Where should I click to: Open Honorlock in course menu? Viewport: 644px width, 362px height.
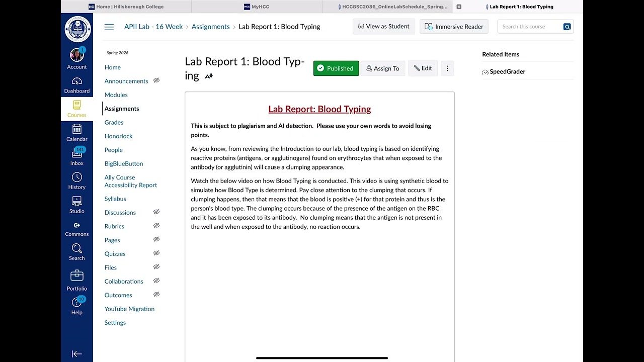coord(119,136)
